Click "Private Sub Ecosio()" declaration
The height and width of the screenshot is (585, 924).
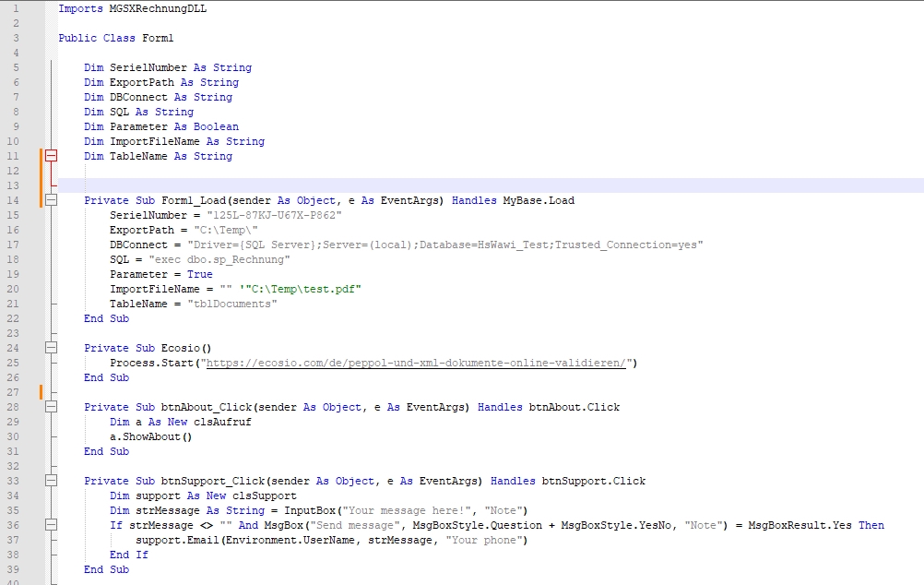pos(148,348)
